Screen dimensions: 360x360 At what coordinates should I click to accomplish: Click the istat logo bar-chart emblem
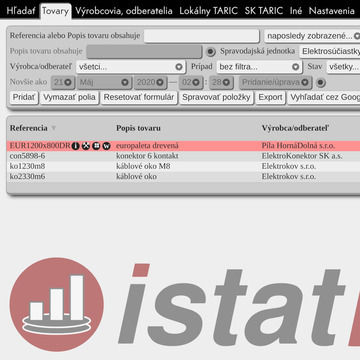[56, 304]
